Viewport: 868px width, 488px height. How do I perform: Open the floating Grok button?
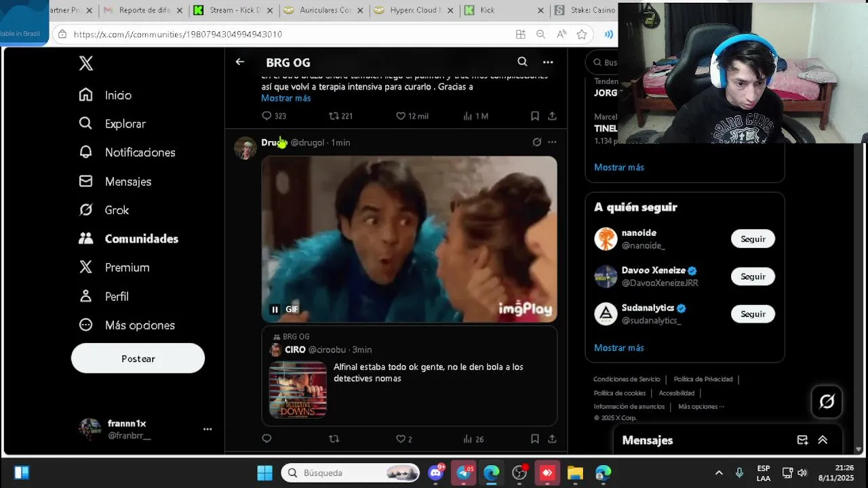click(827, 401)
